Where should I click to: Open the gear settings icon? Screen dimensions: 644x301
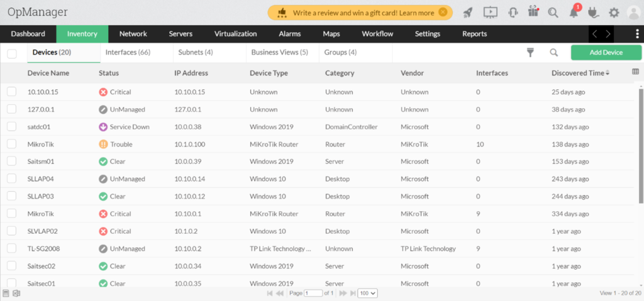[x=614, y=12]
